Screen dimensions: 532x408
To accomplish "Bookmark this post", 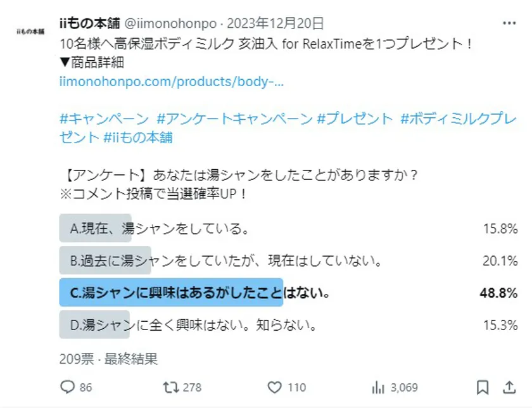I will coord(482,386).
